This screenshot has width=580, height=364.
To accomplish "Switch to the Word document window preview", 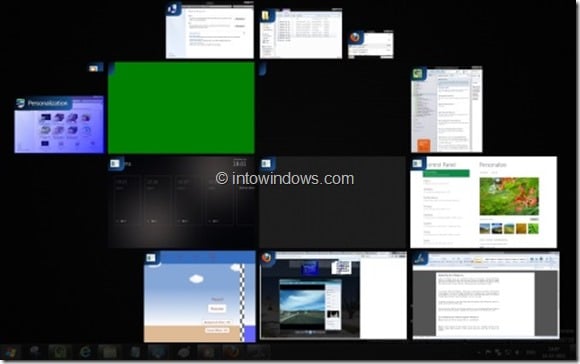I will tap(486, 295).
